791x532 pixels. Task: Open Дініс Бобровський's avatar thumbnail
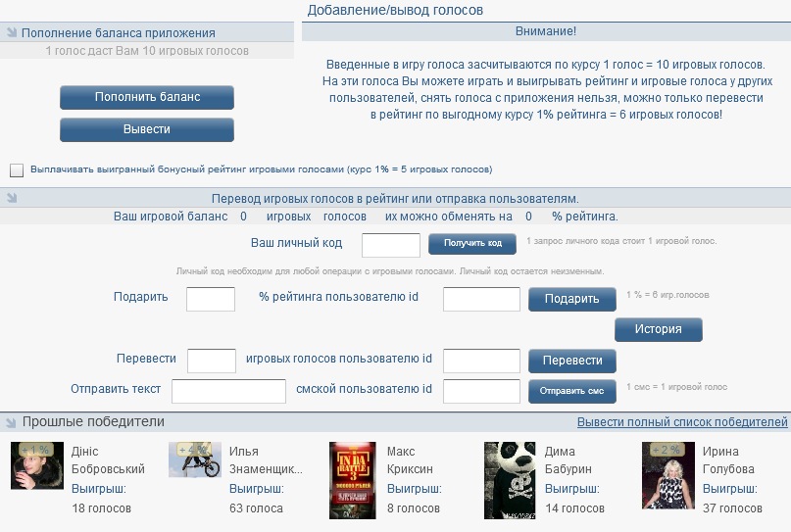pyautogui.click(x=37, y=465)
